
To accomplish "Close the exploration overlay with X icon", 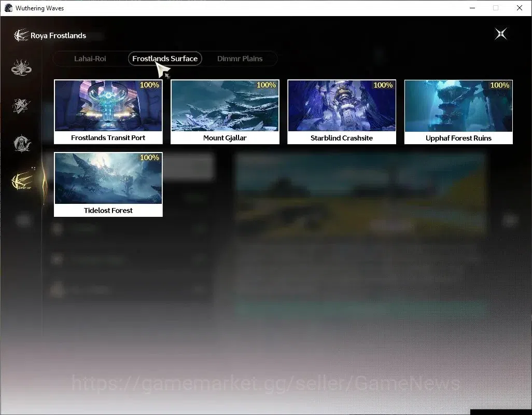I will 501,34.
